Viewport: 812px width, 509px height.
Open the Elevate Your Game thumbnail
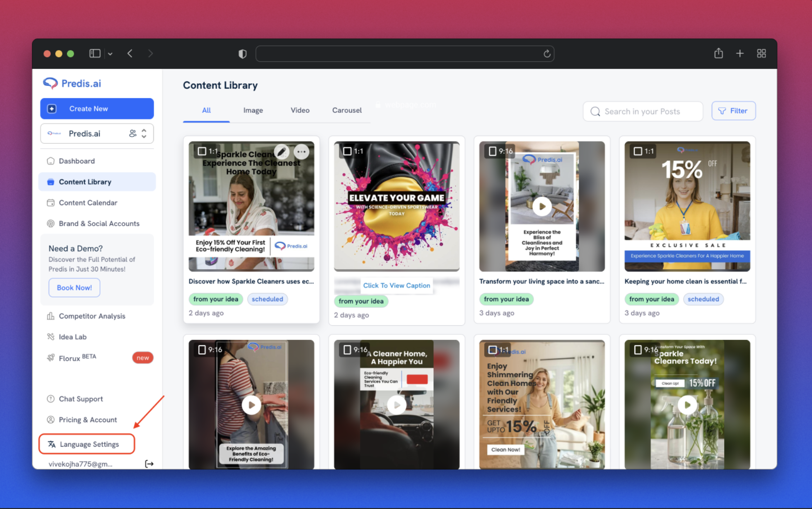coord(397,206)
